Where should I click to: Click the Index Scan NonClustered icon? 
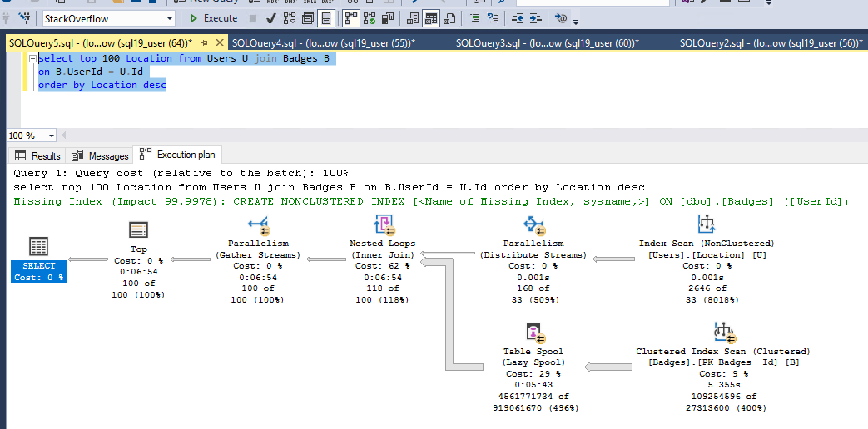tap(707, 225)
